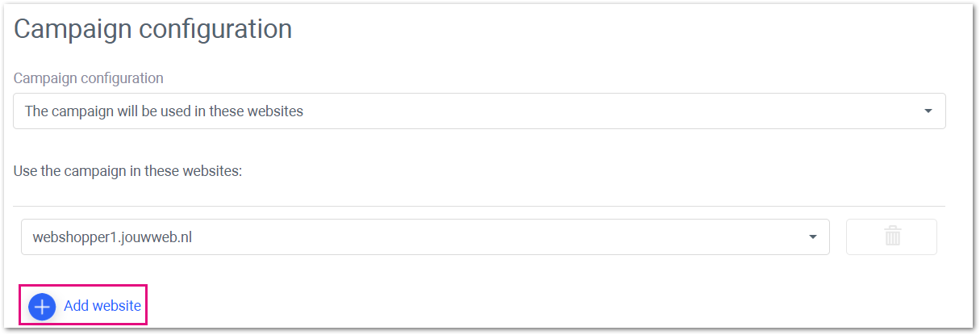Click the greyed-out trash can icon
Screen dimensions: 980x335
pyautogui.click(x=892, y=237)
